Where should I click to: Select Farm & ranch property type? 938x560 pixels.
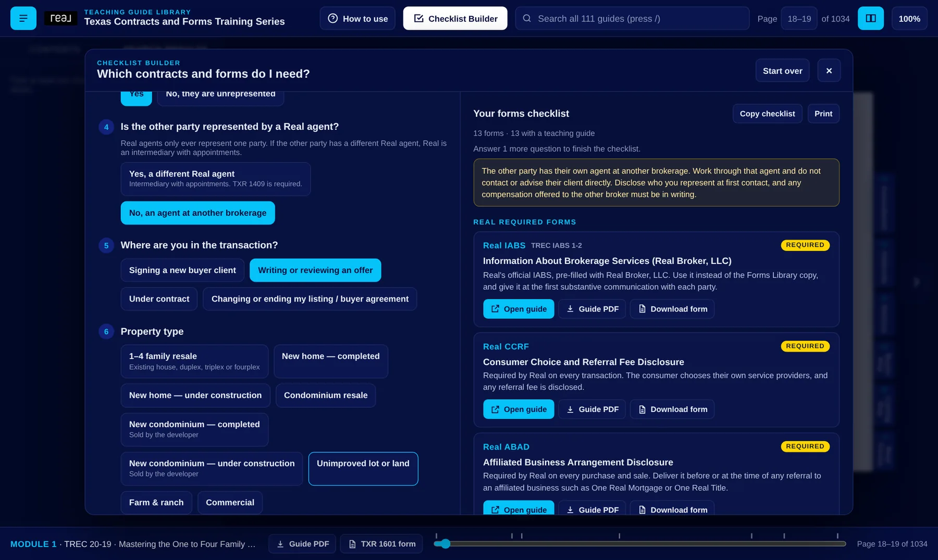[156, 503]
